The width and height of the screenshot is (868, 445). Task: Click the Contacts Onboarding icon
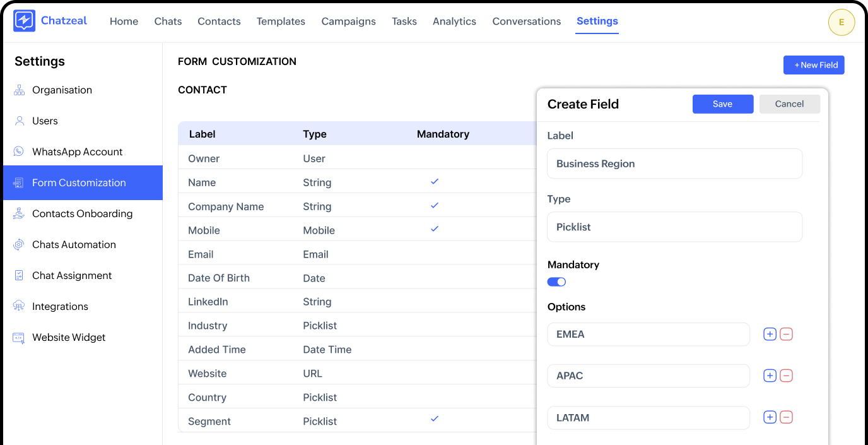[19, 214]
